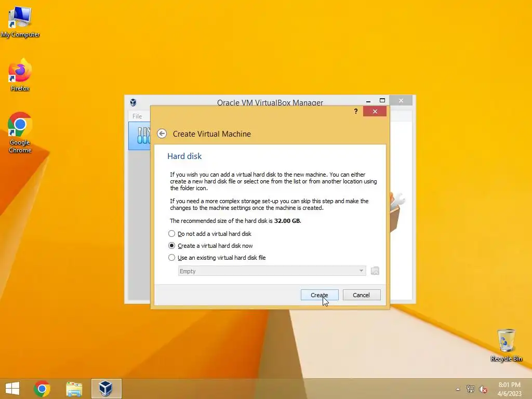
Task: Open the Windows Start button
Action: [12, 389]
